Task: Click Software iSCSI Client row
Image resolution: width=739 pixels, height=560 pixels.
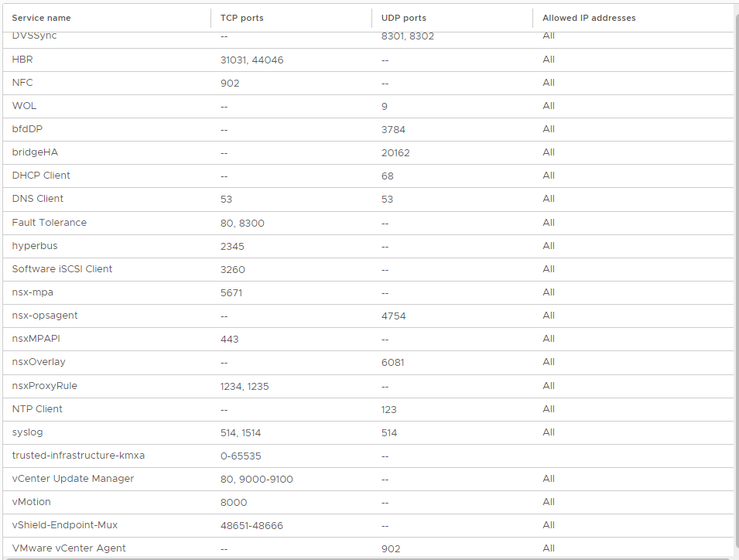Action: tap(368, 269)
